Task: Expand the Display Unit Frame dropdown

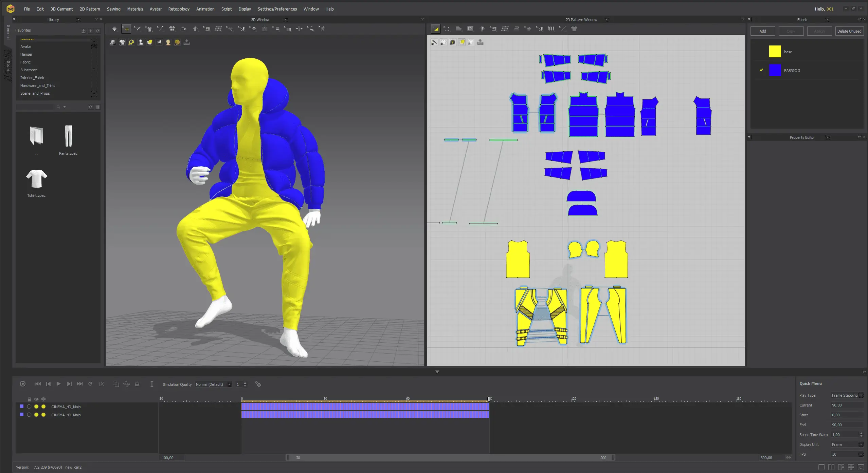Action: (x=847, y=444)
